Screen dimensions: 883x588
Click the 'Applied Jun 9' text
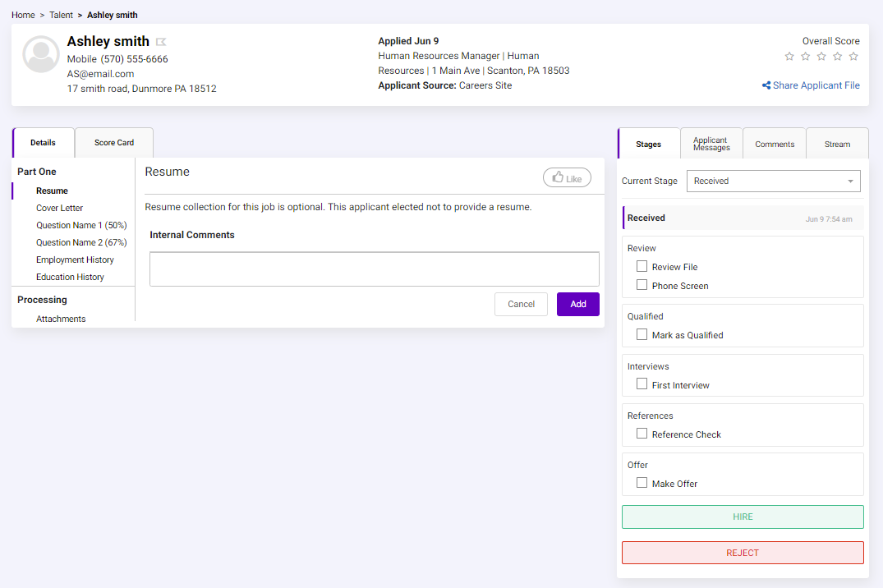(x=408, y=41)
